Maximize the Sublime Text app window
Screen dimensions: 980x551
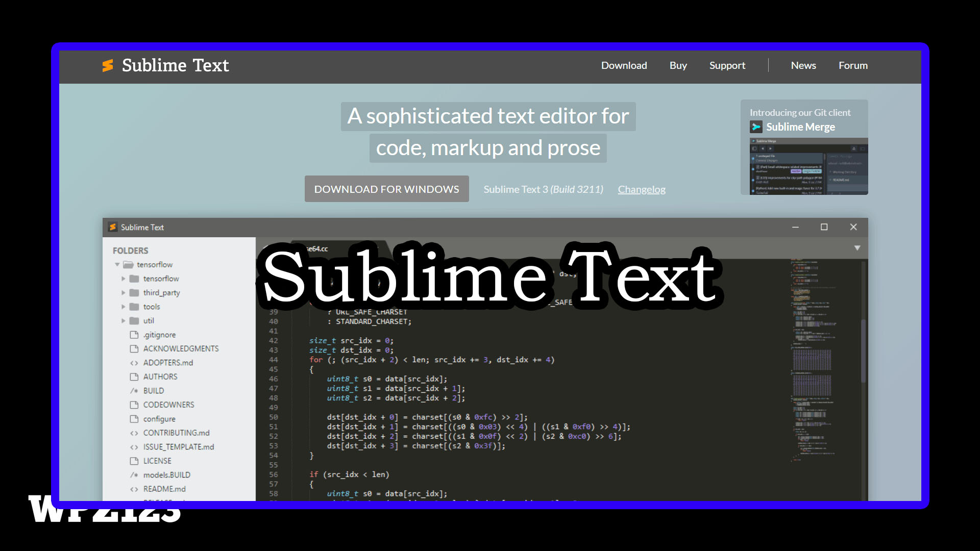click(824, 227)
